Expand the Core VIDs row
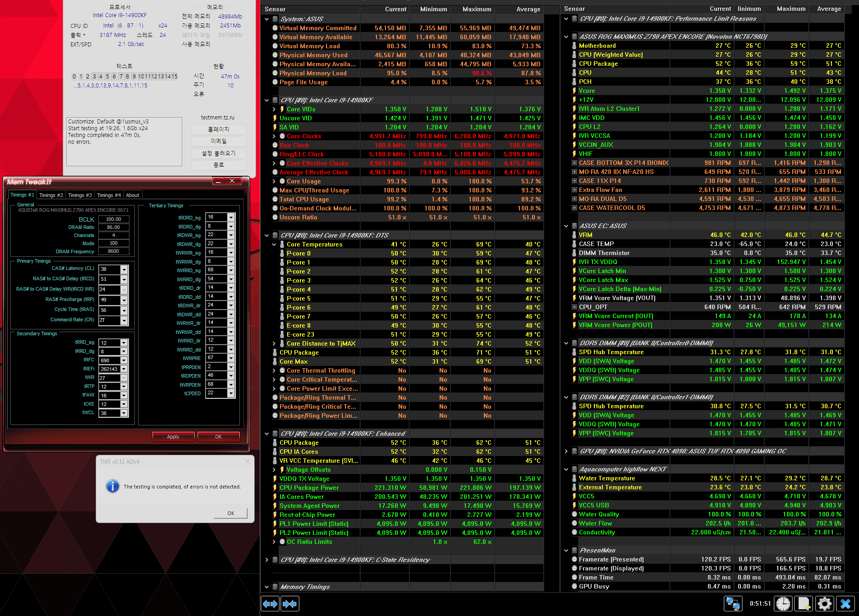Screen dimensions: 859x616 click(x=274, y=109)
